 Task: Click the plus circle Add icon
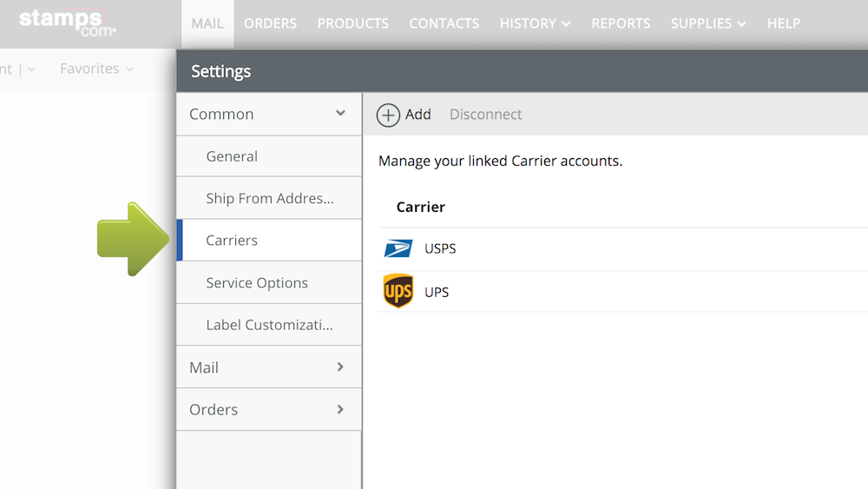click(x=388, y=115)
